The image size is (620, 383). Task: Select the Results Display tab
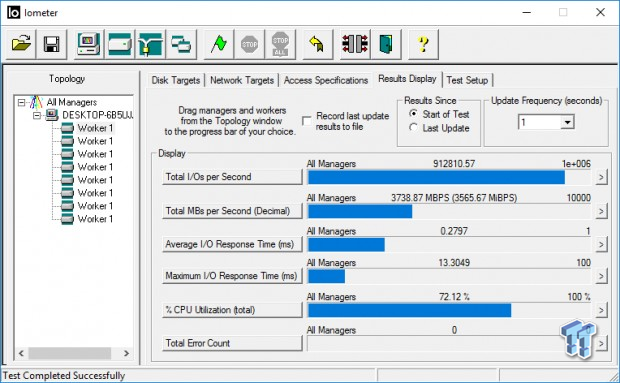click(407, 79)
